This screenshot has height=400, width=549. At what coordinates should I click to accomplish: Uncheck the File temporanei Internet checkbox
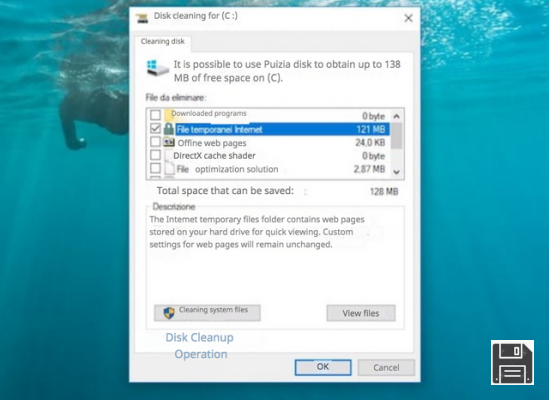(155, 128)
